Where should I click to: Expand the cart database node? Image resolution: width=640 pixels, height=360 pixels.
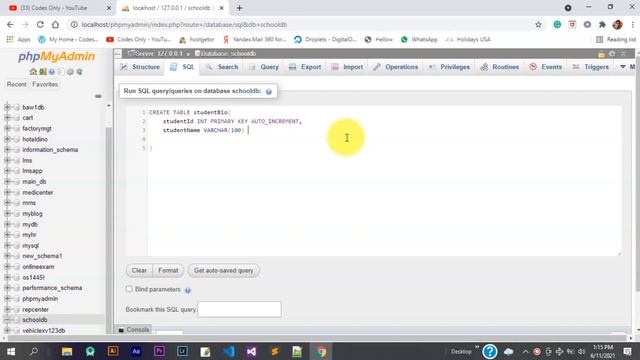(x=7, y=118)
